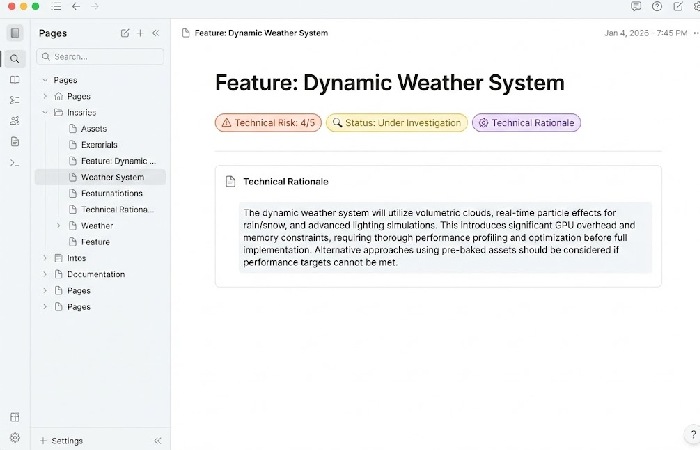The width and height of the screenshot is (700, 450).
Task: Focus the Search pages field
Action: coord(100,57)
